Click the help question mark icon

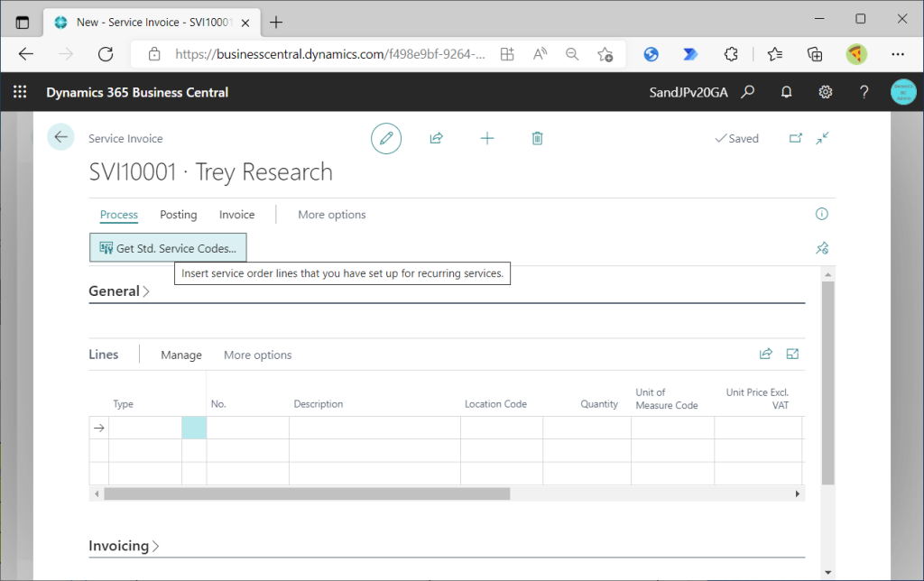click(864, 92)
